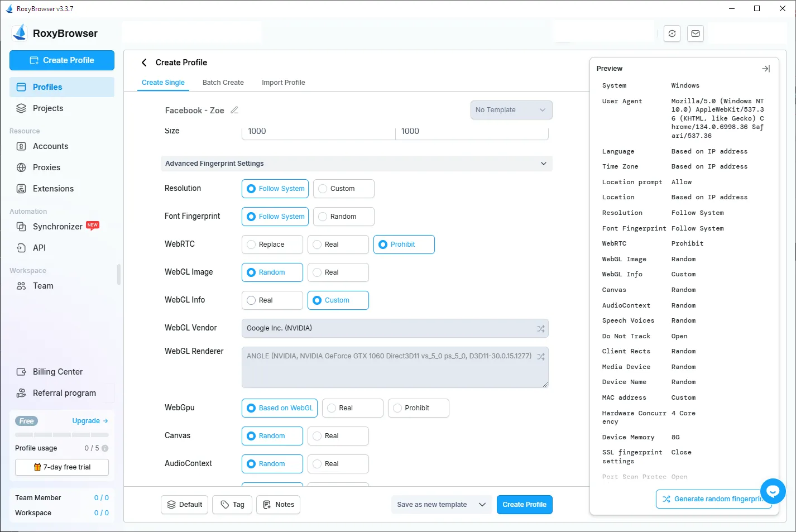
Task: Click the profile name Facebook - Zoe
Action: pos(195,111)
